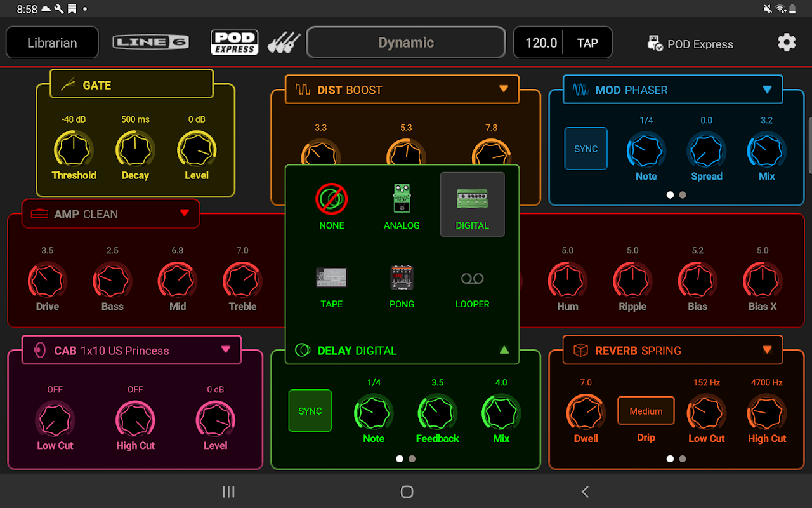Open settings with the gear icon
The width and height of the screenshot is (812, 508).
coord(787,43)
